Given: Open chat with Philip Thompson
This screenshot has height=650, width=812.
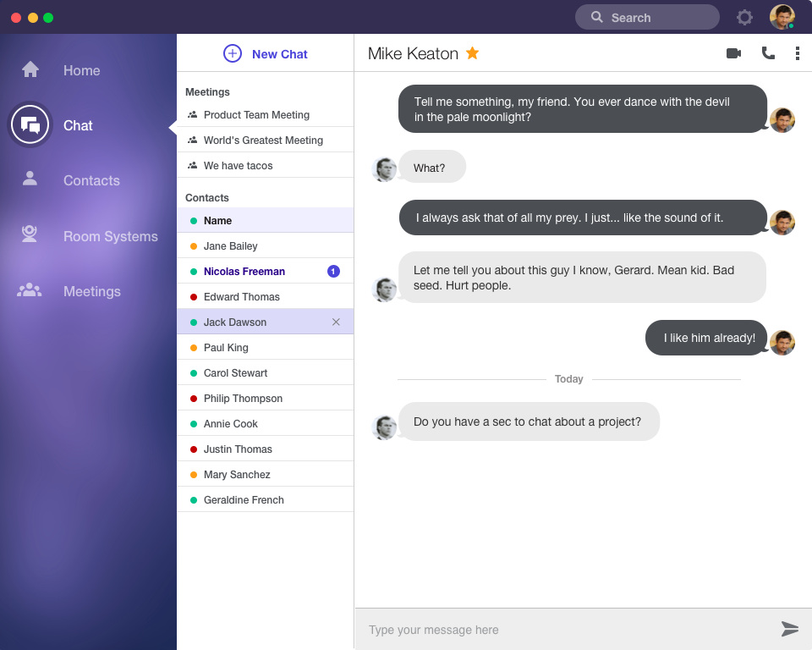Looking at the screenshot, I should click(x=265, y=398).
